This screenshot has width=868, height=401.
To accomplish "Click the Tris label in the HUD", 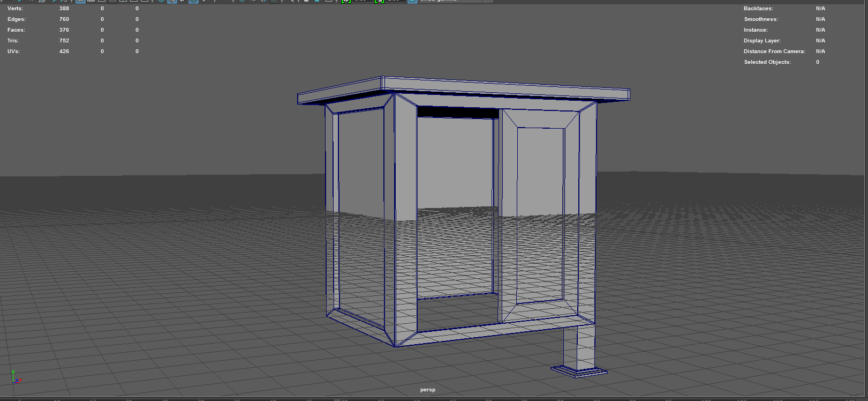I will point(13,41).
